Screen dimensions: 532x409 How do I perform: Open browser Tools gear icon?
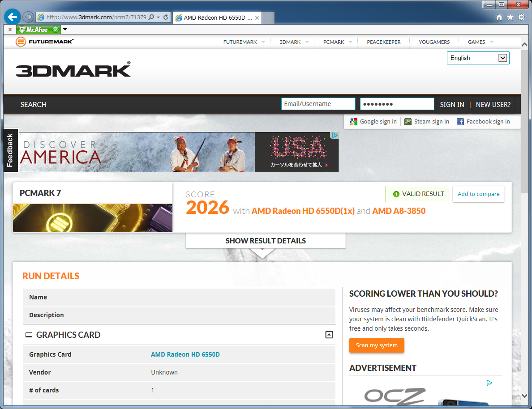point(521,17)
